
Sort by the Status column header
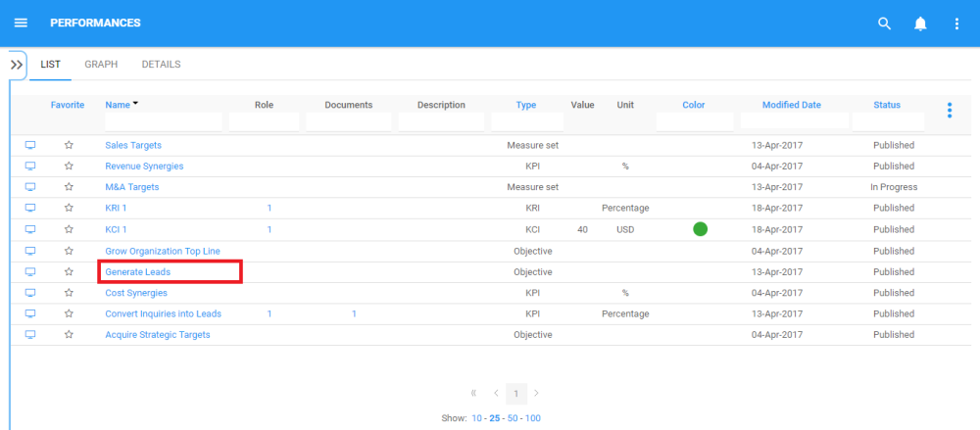pyautogui.click(x=887, y=105)
